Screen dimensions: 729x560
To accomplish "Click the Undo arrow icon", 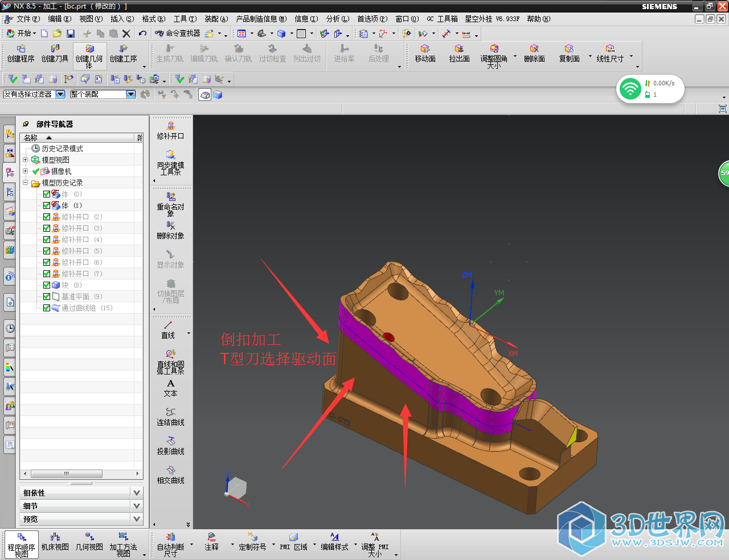I will 142,34.
